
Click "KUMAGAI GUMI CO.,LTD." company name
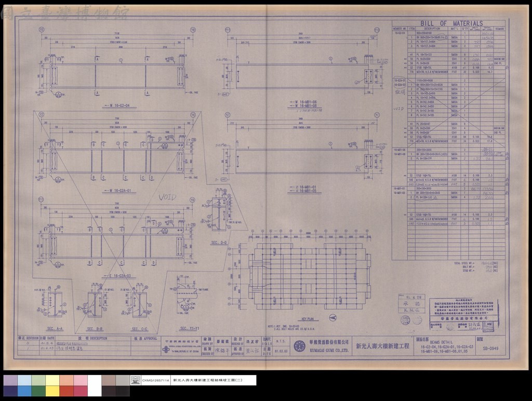pyautogui.click(x=329, y=350)
